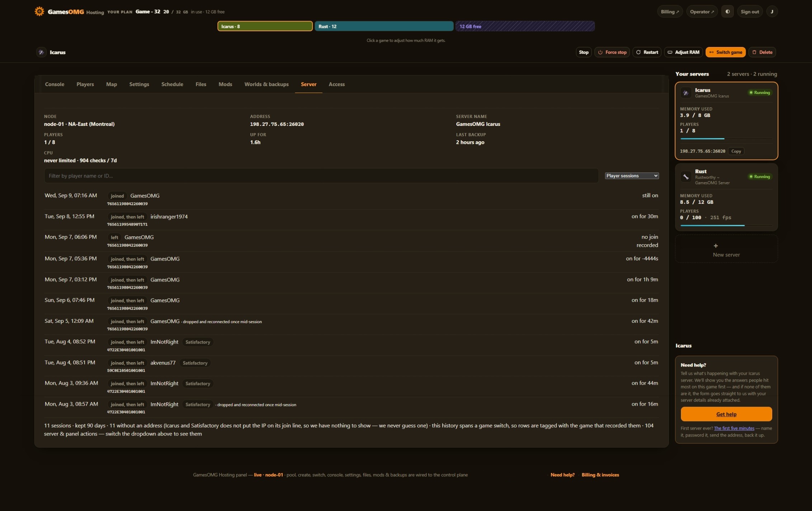Switch to the Mods tab
The width and height of the screenshot is (812, 511).
point(225,84)
